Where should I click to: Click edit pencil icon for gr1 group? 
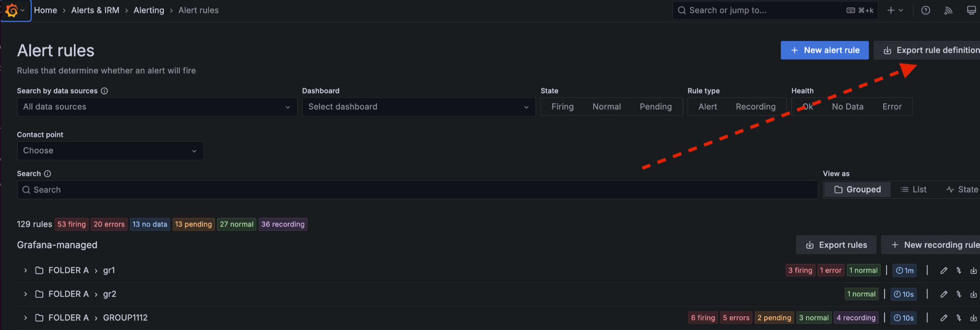pos(944,271)
